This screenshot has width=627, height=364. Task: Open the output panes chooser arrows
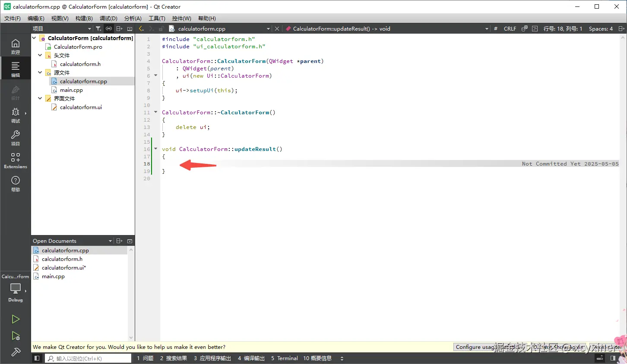coord(342,358)
